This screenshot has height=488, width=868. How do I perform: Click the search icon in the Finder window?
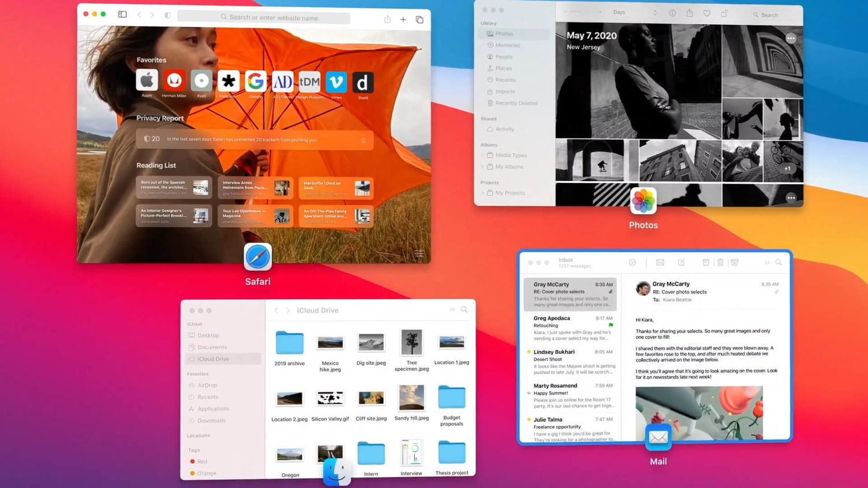(x=464, y=310)
